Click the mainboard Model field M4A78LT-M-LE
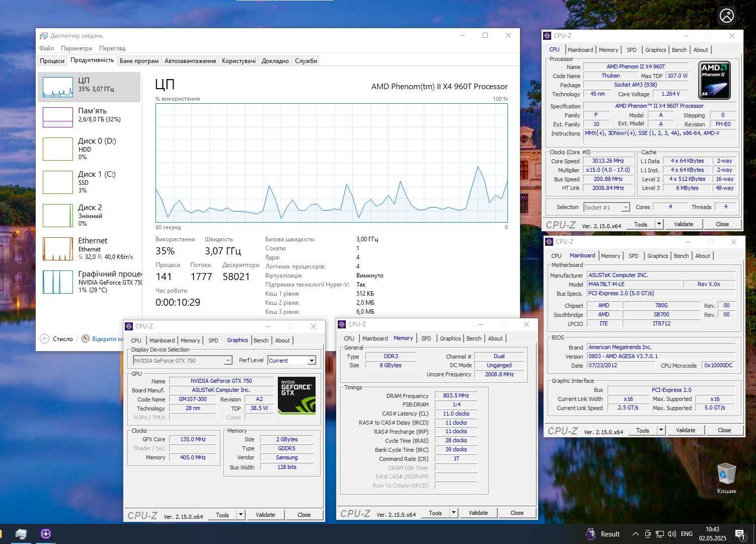This screenshot has height=544, width=756. (634, 284)
